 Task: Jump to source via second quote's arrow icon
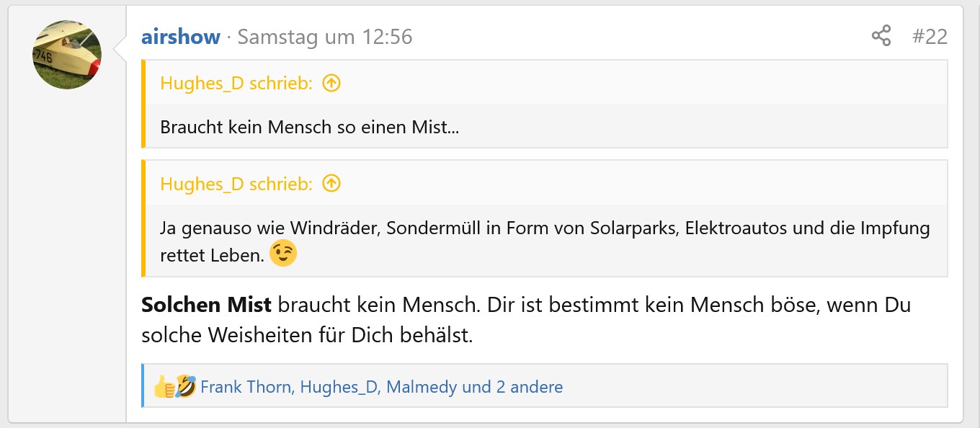(331, 184)
